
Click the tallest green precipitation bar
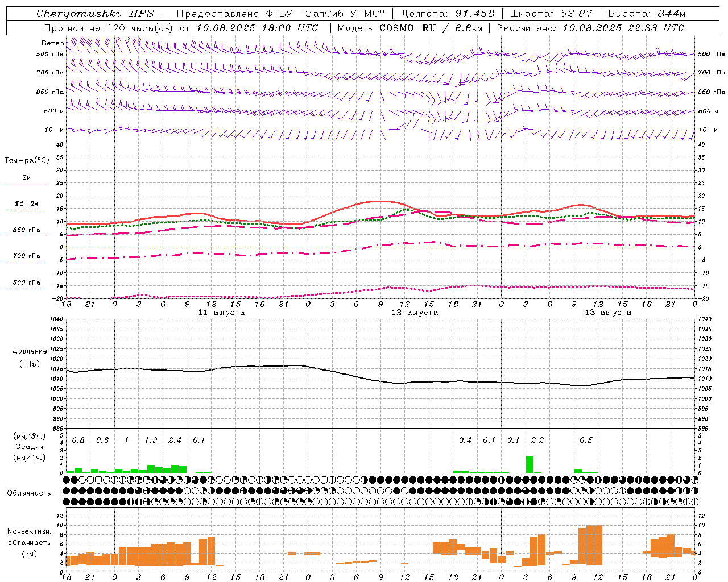pyautogui.click(x=530, y=464)
